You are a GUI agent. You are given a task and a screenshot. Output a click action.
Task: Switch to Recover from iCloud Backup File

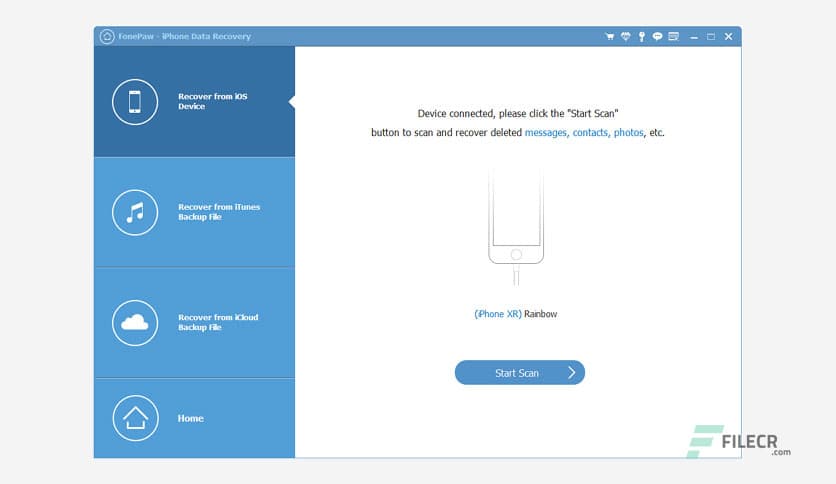tap(194, 322)
